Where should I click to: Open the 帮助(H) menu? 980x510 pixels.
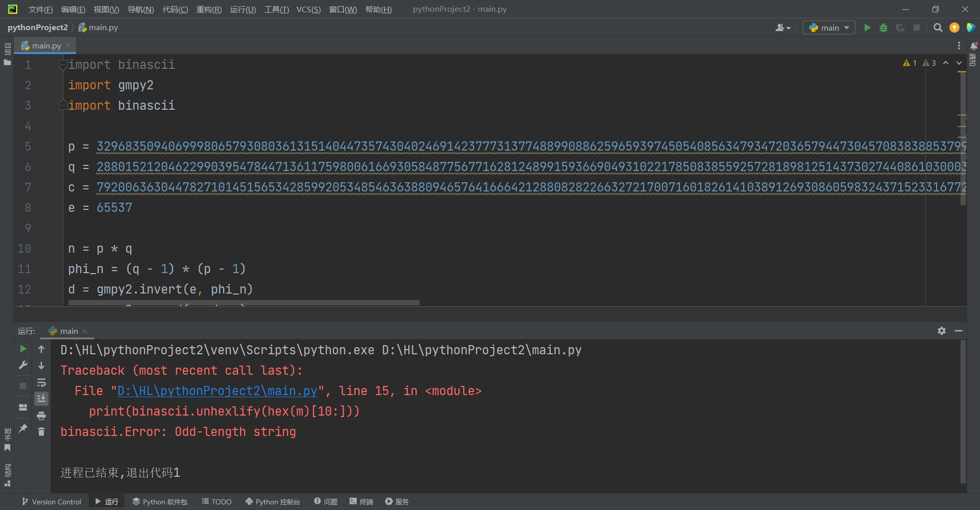(378, 9)
